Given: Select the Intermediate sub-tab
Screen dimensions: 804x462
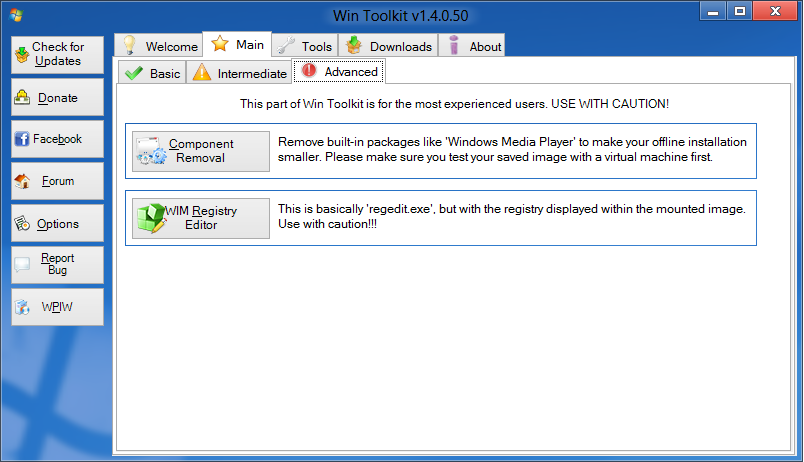Looking at the screenshot, I should [x=239, y=73].
